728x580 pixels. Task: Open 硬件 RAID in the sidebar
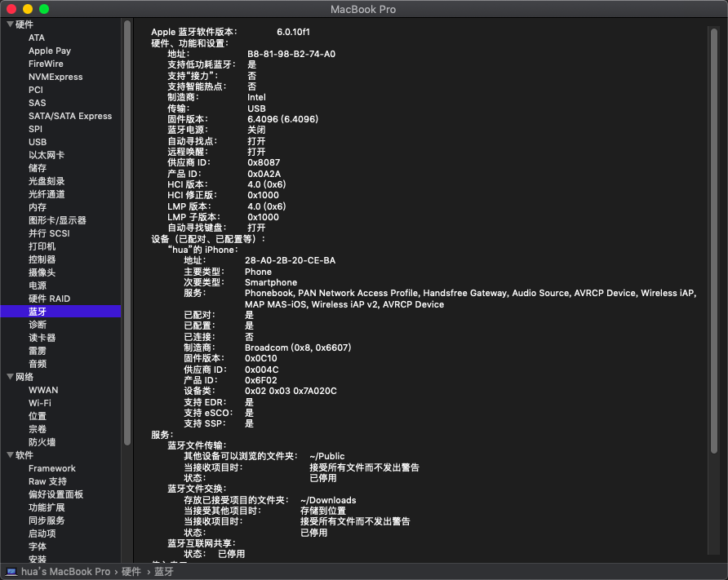coord(49,299)
